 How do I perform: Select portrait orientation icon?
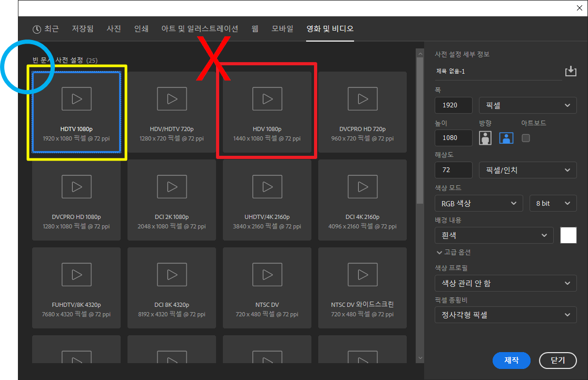point(485,138)
